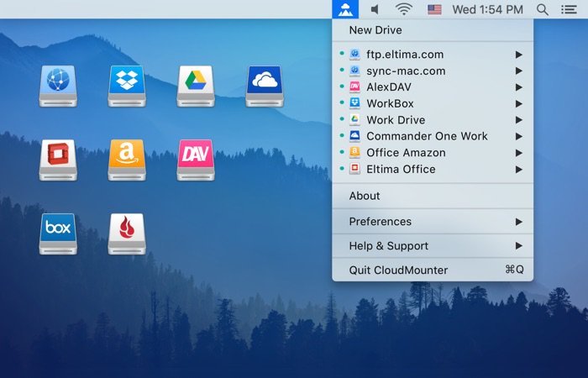Open the Google Drive disk icon on desktop
Image resolution: width=588 pixels, height=378 pixels.
pyautogui.click(x=196, y=86)
